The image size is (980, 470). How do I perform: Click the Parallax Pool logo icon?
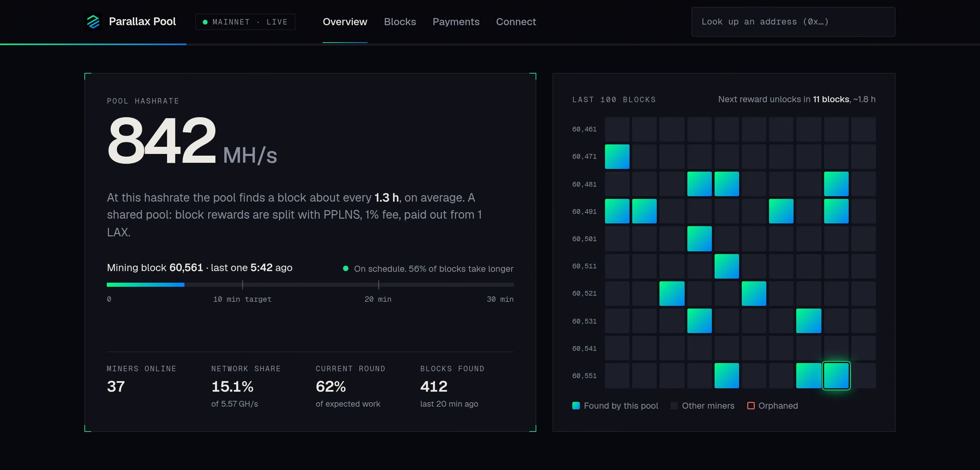93,22
